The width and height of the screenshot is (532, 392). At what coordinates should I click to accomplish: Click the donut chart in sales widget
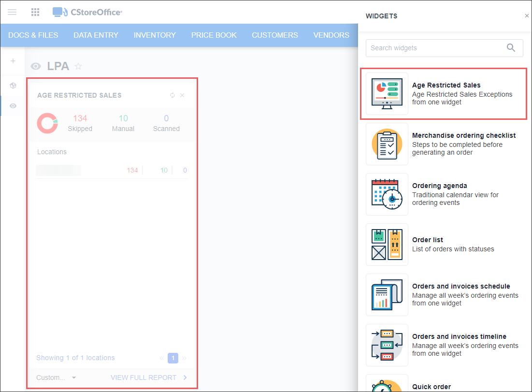pyautogui.click(x=47, y=123)
